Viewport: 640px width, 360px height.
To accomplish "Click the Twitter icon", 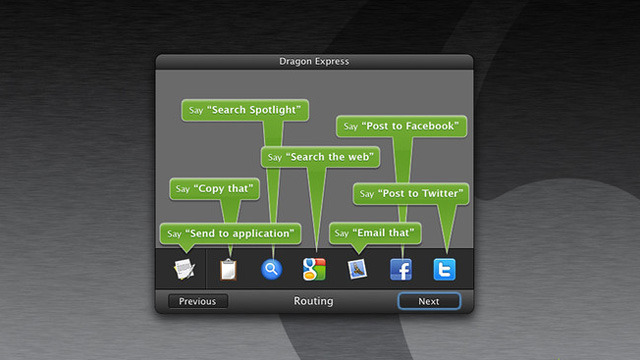I will (x=444, y=269).
